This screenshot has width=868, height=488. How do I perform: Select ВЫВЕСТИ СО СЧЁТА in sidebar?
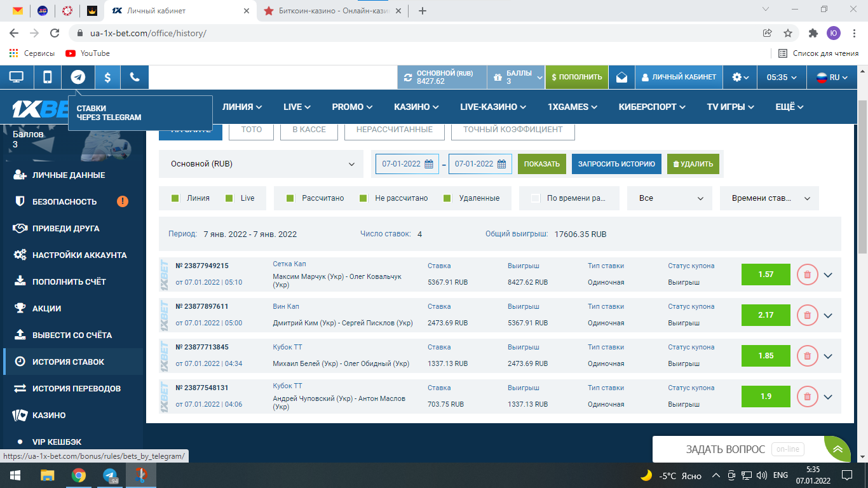click(72, 335)
